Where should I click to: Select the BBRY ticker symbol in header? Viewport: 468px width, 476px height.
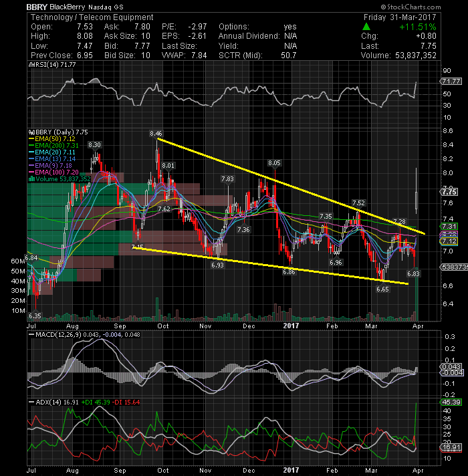coord(36,7)
